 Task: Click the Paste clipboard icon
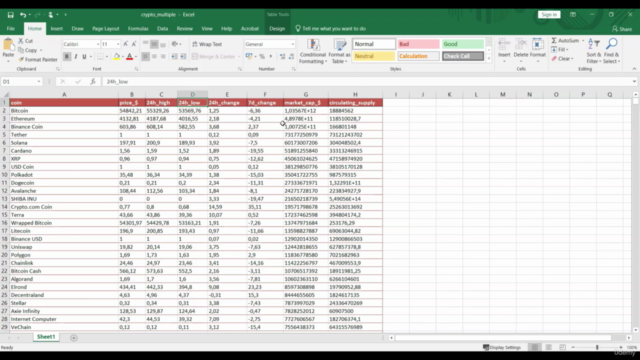(x=8, y=44)
